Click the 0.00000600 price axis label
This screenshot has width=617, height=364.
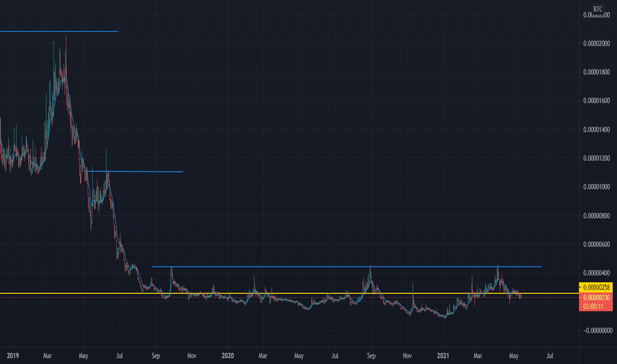point(596,244)
